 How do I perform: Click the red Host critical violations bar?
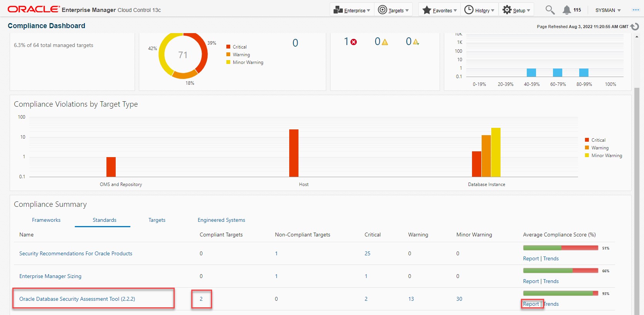pos(294,153)
